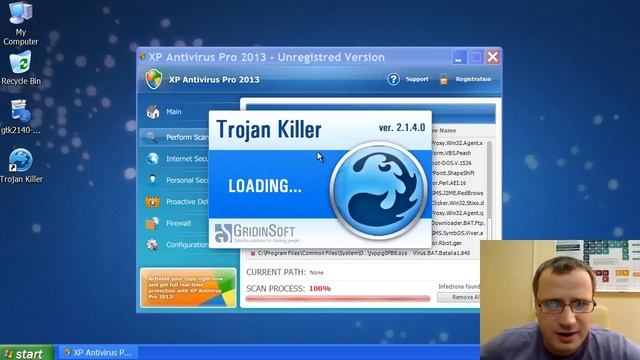Select XP Antivirus taskbar button
This screenshot has height=360, width=640.
coord(98,353)
